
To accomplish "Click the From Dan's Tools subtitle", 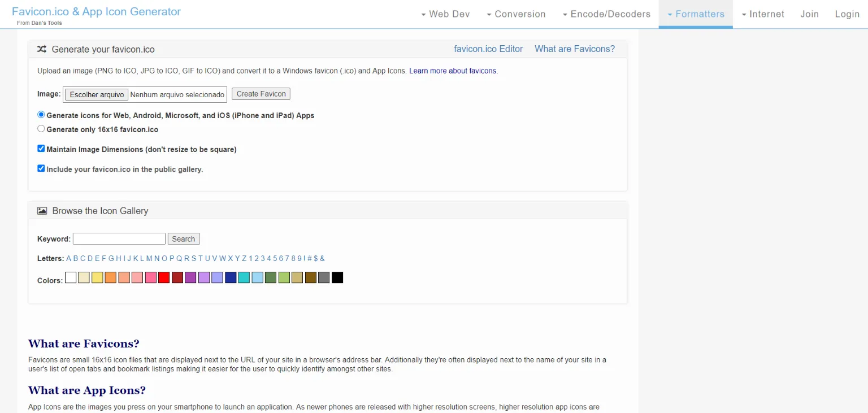I will click(40, 23).
